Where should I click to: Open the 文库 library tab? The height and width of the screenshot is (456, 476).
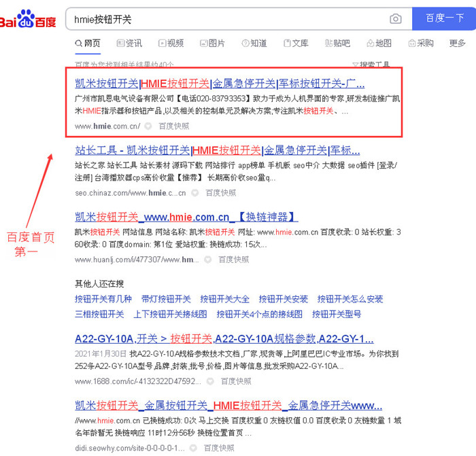tap(295, 43)
